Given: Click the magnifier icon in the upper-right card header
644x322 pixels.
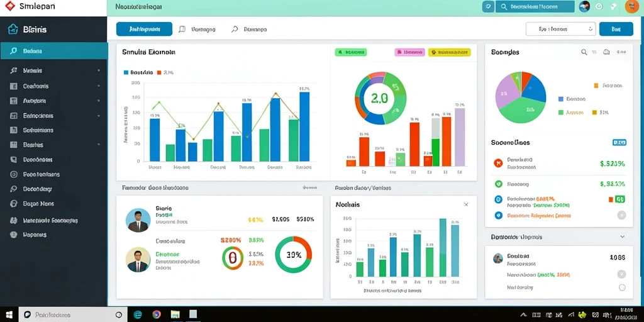Looking at the screenshot, I should pyautogui.click(x=584, y=52).
